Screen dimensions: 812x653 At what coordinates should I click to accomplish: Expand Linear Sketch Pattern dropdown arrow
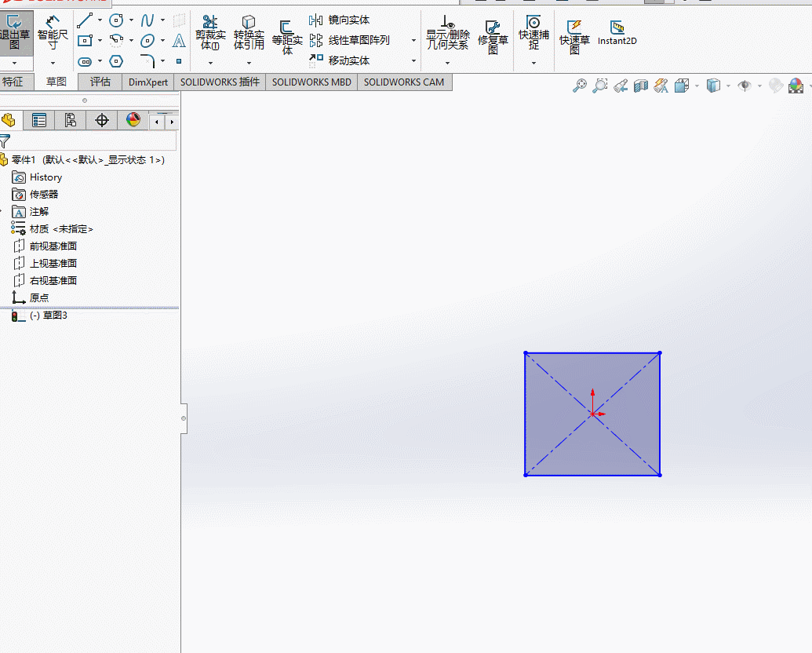click(413, 41)
